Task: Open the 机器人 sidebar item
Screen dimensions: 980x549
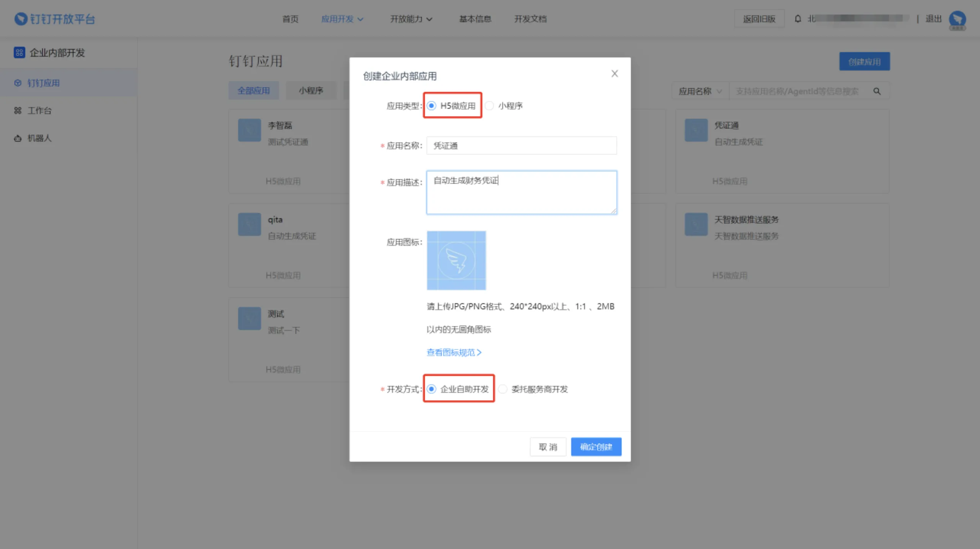Action: point(39,138)
